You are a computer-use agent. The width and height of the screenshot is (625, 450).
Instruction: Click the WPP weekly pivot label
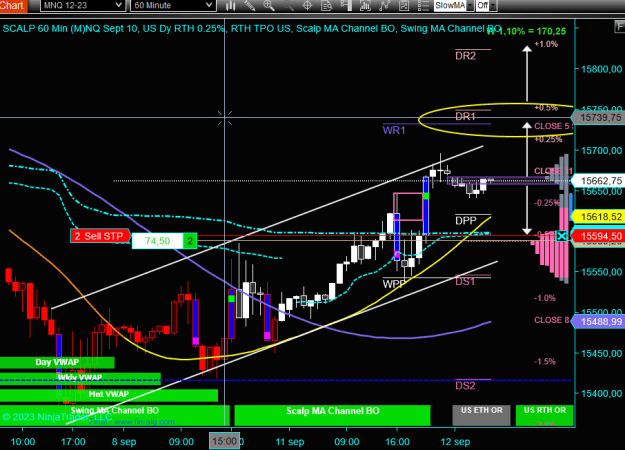click(394, 284)
